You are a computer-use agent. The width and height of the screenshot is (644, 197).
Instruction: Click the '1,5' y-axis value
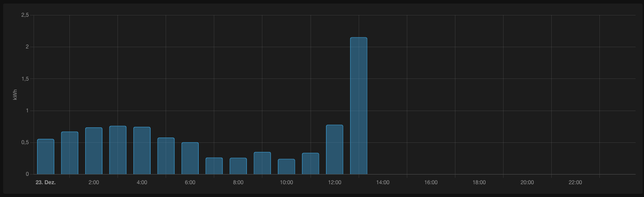(x=25, y=79)
